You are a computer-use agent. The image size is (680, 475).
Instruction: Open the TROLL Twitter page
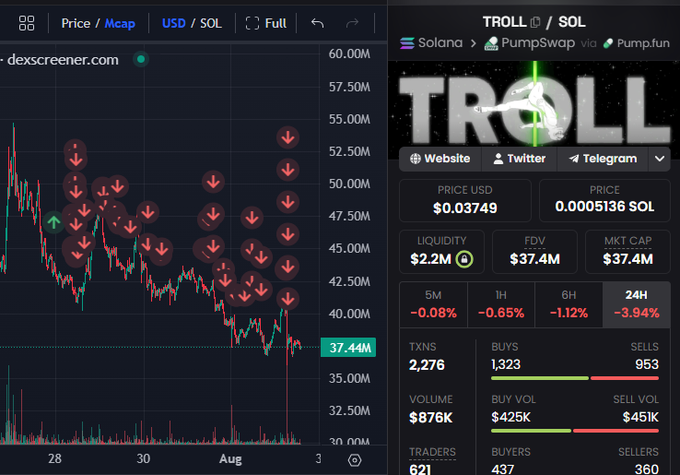pos(519,159)
